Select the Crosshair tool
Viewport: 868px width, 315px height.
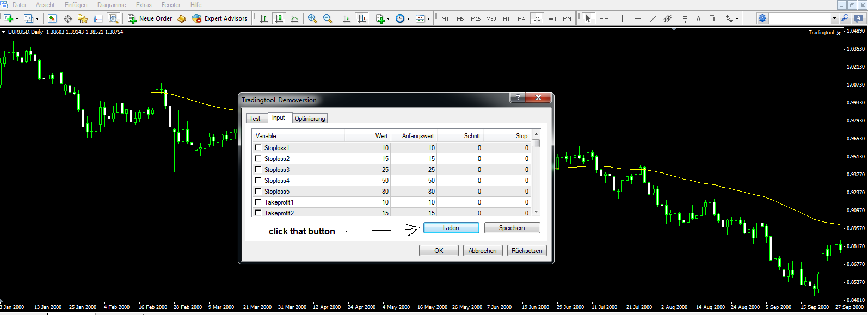click(604, 18)
